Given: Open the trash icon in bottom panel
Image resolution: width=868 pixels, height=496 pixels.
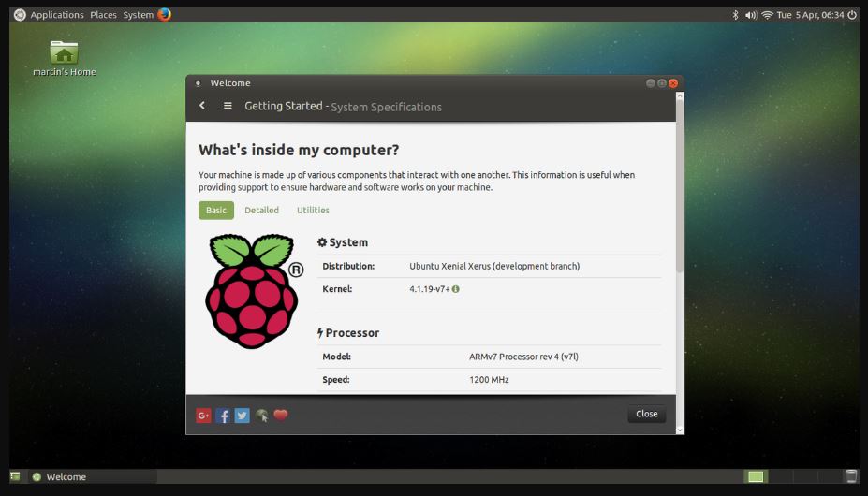Looking at the screenshot, I should 851,476.
